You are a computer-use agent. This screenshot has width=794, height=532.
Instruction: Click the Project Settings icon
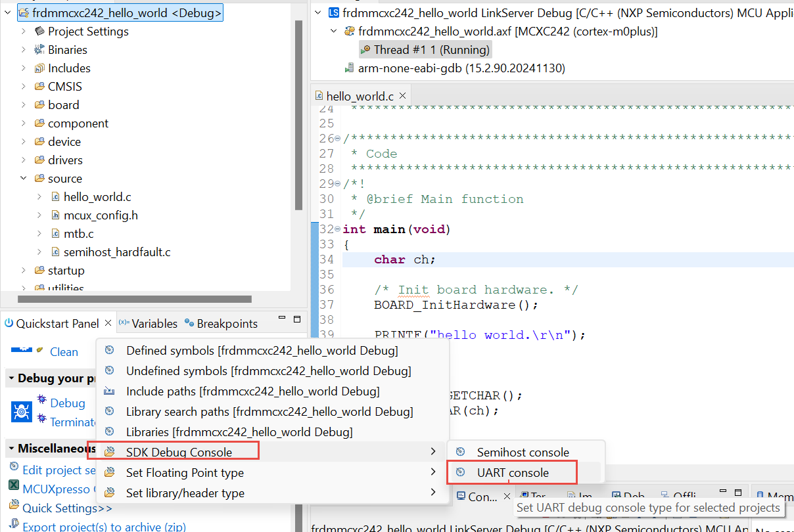pyautogui.click(x=39, y=31)
